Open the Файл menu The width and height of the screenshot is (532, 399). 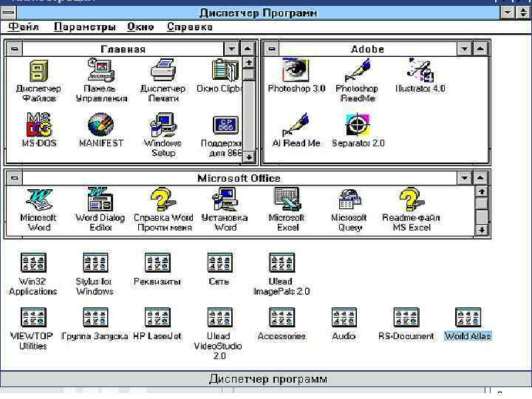[x=24, y=27]
